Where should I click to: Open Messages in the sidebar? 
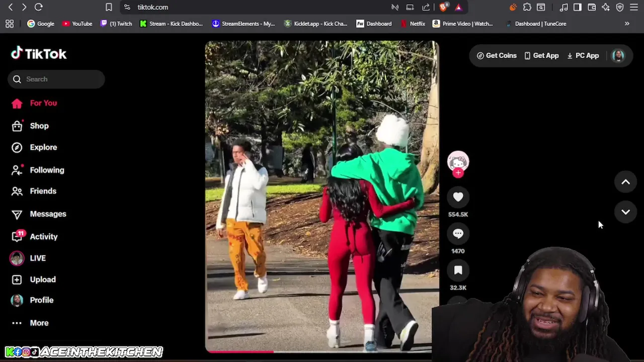click(39, 214)
